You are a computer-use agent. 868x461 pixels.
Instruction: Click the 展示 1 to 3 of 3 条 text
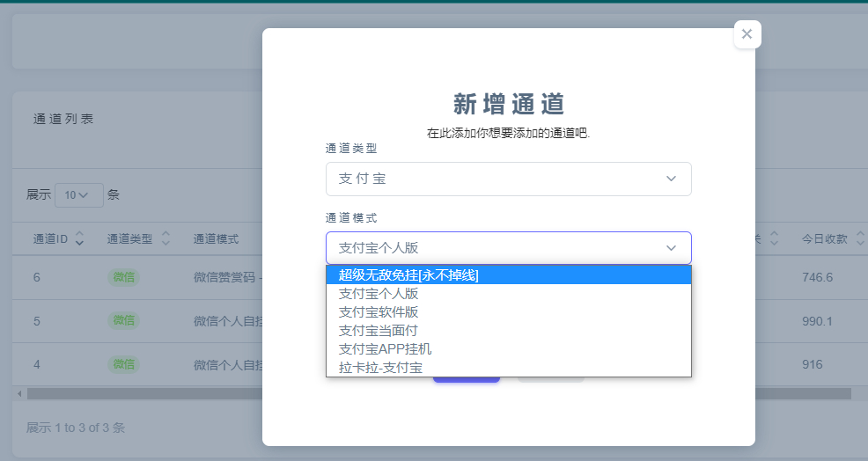pos(76,428)
